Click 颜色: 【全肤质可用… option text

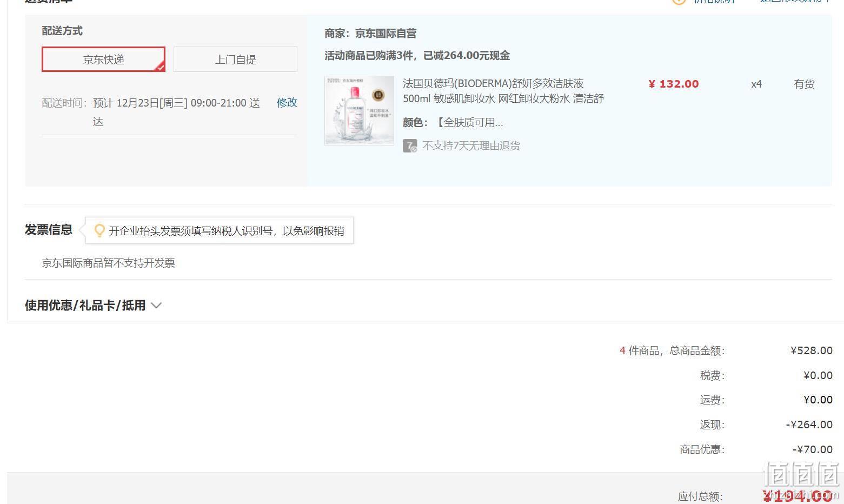453,123
